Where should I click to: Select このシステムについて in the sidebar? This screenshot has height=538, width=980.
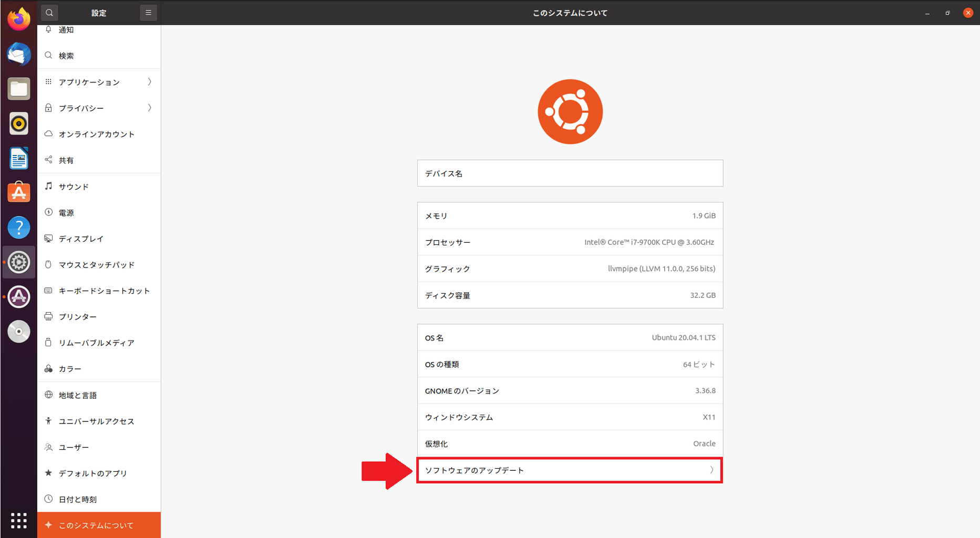click(99, 525)
